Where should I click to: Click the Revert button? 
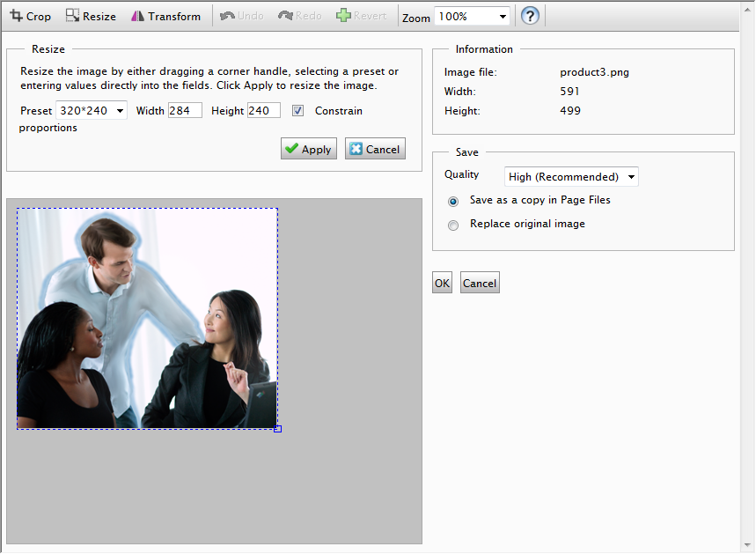click(x=362, y=16)
